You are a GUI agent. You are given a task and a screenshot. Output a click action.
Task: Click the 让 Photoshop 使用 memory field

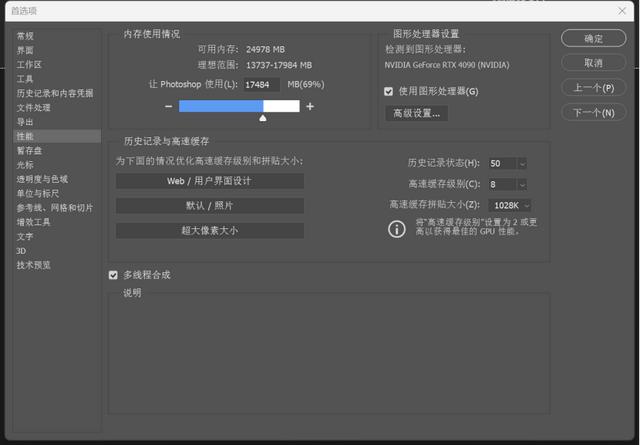pyautogui.click(x=262, y=85)
